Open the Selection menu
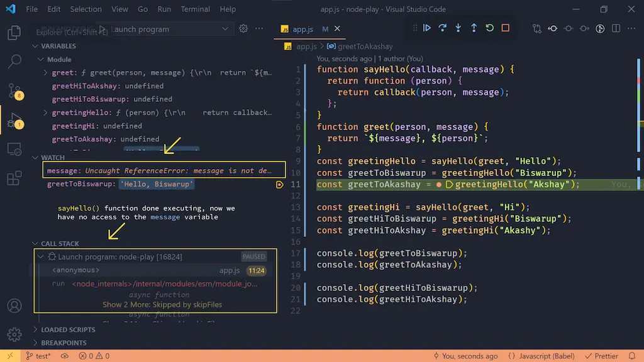 (x=86, y=9)
